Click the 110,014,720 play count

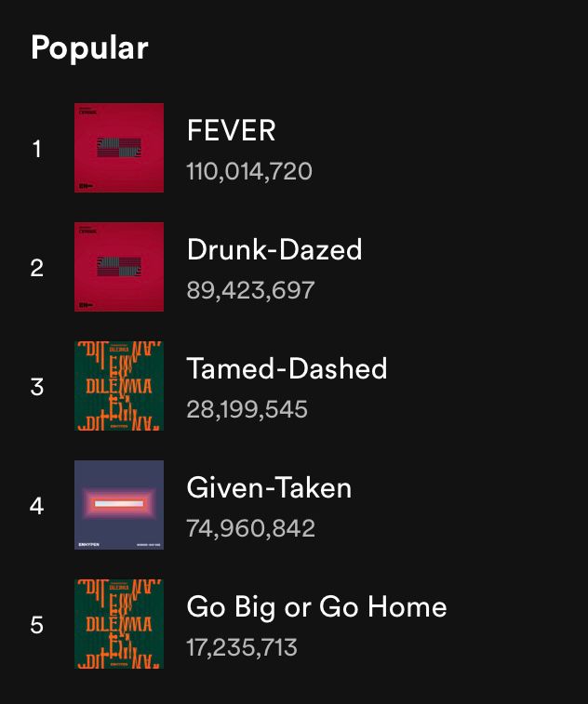249,171
